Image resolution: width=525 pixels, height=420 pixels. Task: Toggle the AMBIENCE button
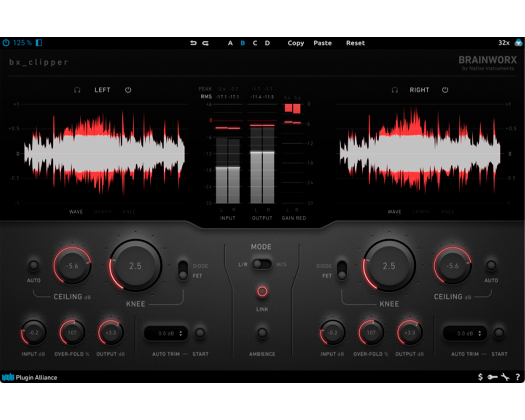click(x=262, y=333)
